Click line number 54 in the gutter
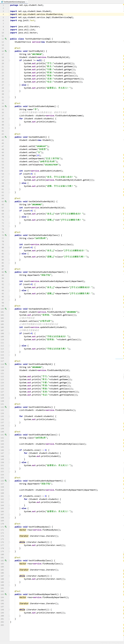Screen dimensions: 124x644 (3, 168)
